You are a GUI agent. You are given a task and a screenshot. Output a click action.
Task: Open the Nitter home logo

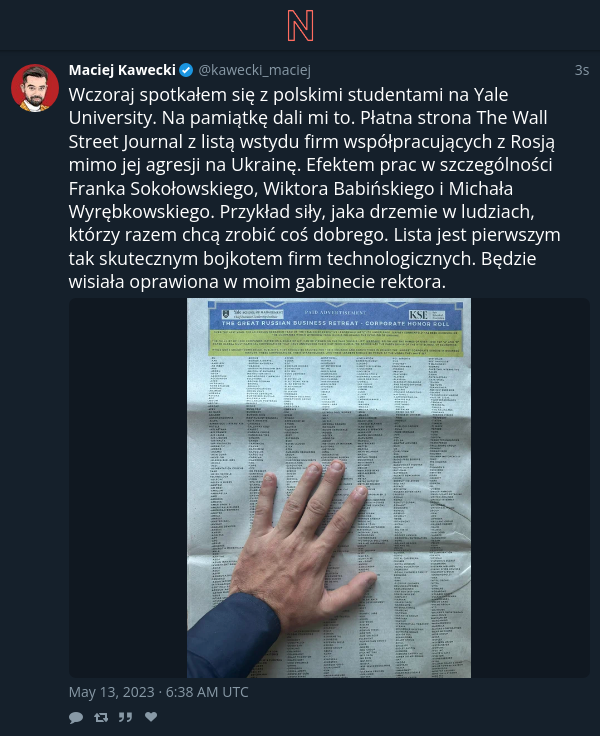300,25
